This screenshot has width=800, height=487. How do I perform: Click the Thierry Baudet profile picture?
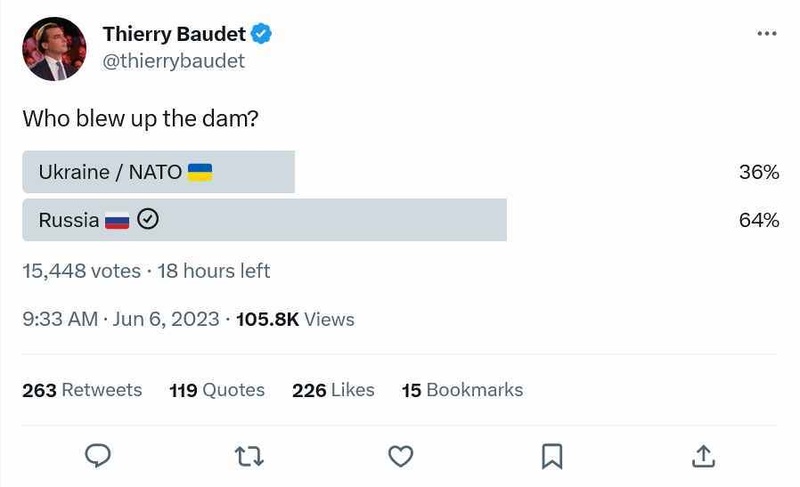54,48
